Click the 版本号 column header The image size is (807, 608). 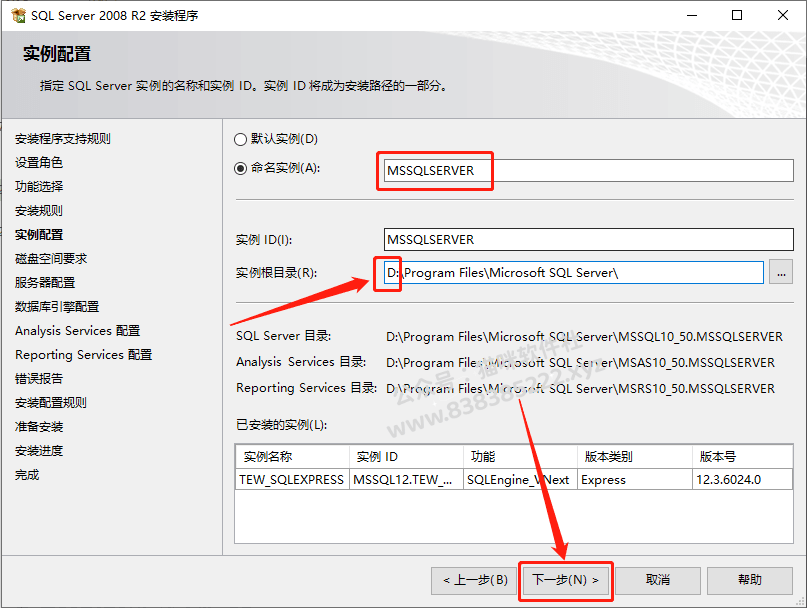tap(742, 457)
